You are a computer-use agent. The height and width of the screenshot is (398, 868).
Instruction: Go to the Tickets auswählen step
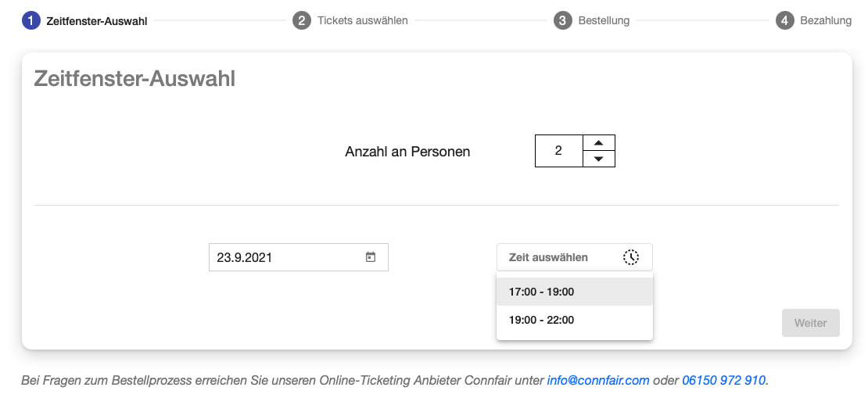[x=362, y=20]
